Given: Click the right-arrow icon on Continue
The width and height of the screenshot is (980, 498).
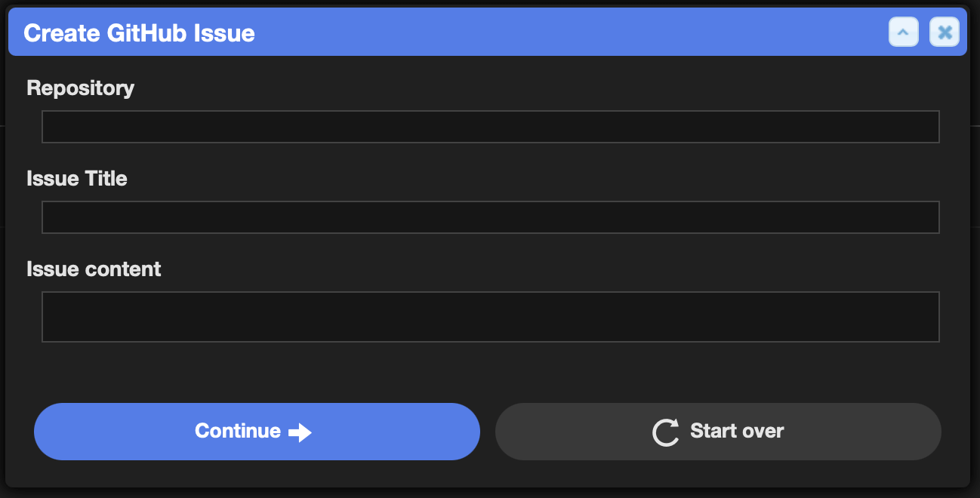Looking at the screenshot, I should coord(300,432).
